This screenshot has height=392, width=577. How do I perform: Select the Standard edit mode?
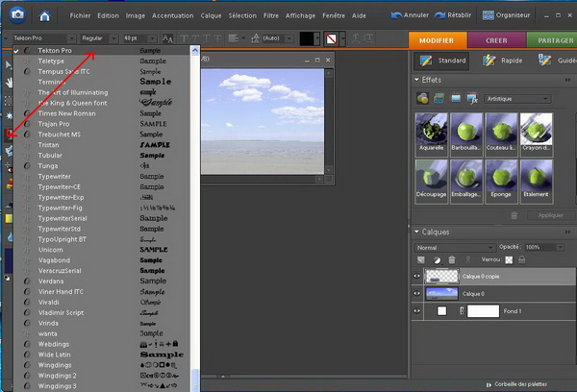pyautogui.click(x=443, y=61)
